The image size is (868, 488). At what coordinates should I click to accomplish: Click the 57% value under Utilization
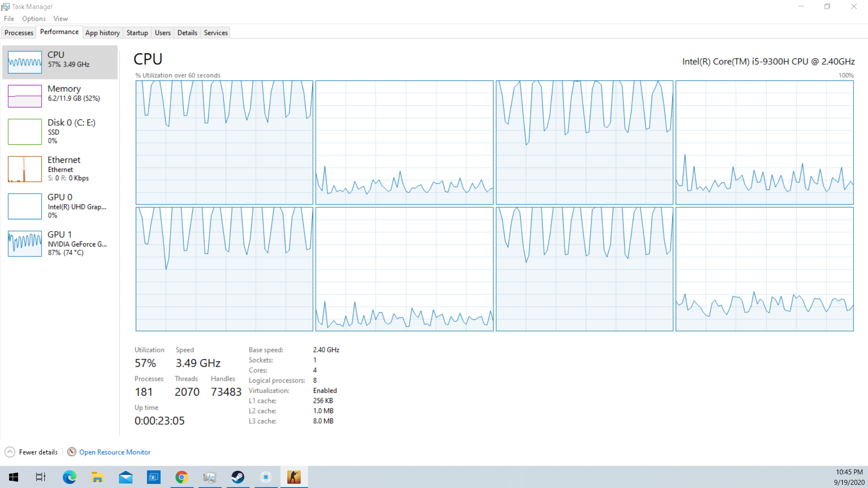coord(145,363)
